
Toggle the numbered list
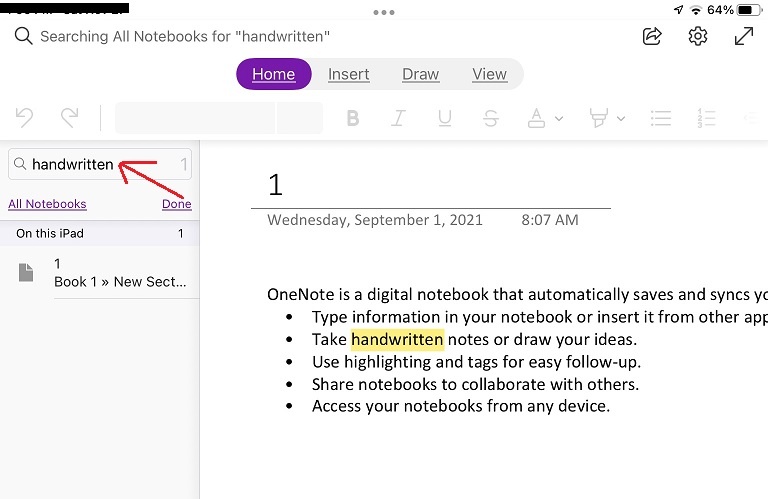(x=706, y=118)
